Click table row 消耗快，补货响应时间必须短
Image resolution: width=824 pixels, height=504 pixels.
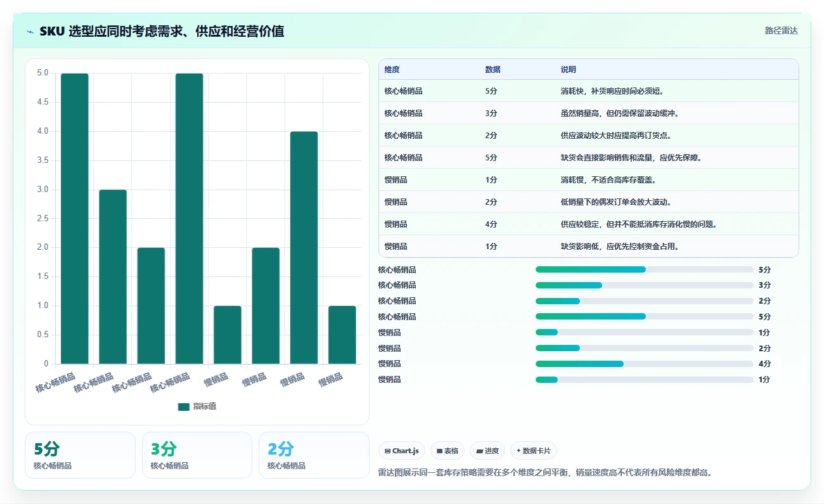(588, 91)
